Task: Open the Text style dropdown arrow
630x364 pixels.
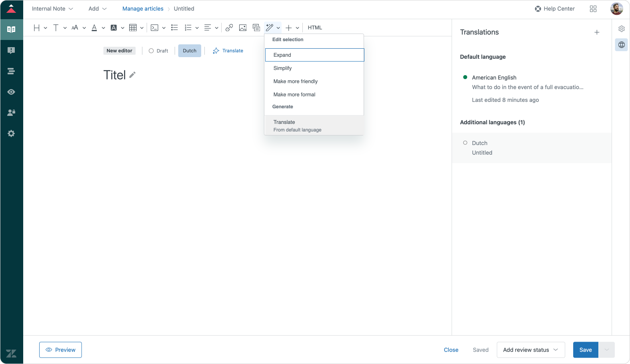Action: click(x=65, y=28)
